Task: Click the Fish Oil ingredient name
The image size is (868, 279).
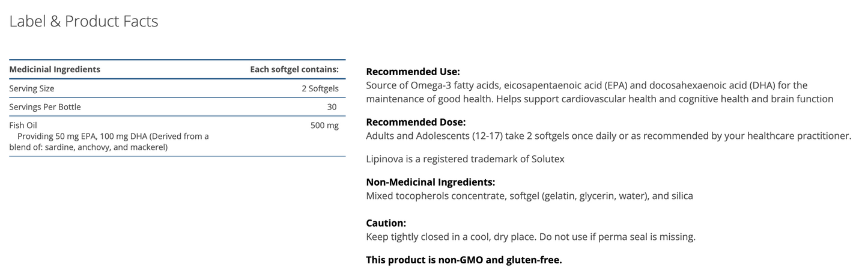Action: point(23,126)
